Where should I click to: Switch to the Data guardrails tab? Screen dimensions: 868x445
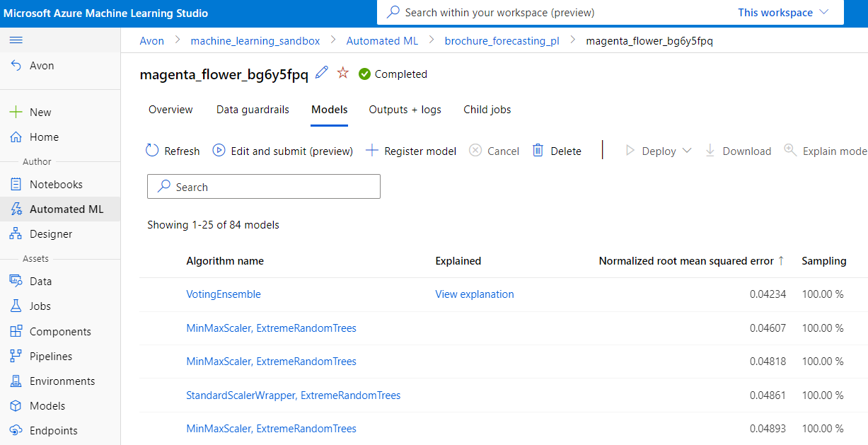253,110
